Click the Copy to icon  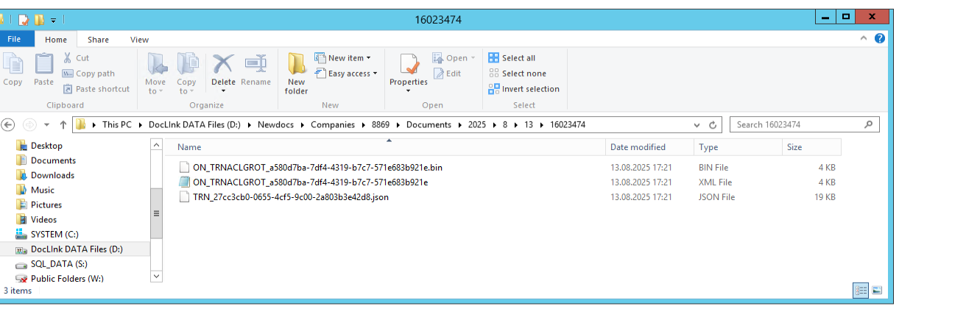[187, 64]
